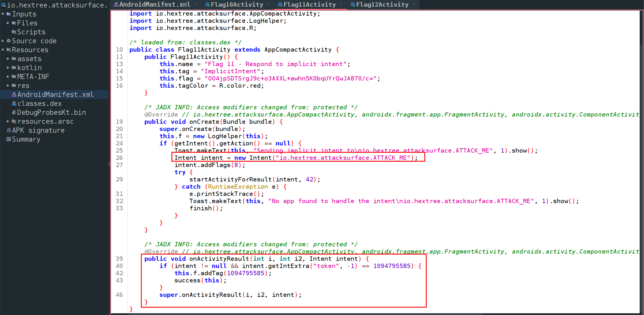Expand the META-INF folder
Viewport: 644px width, 315px height.
[8, 76]
